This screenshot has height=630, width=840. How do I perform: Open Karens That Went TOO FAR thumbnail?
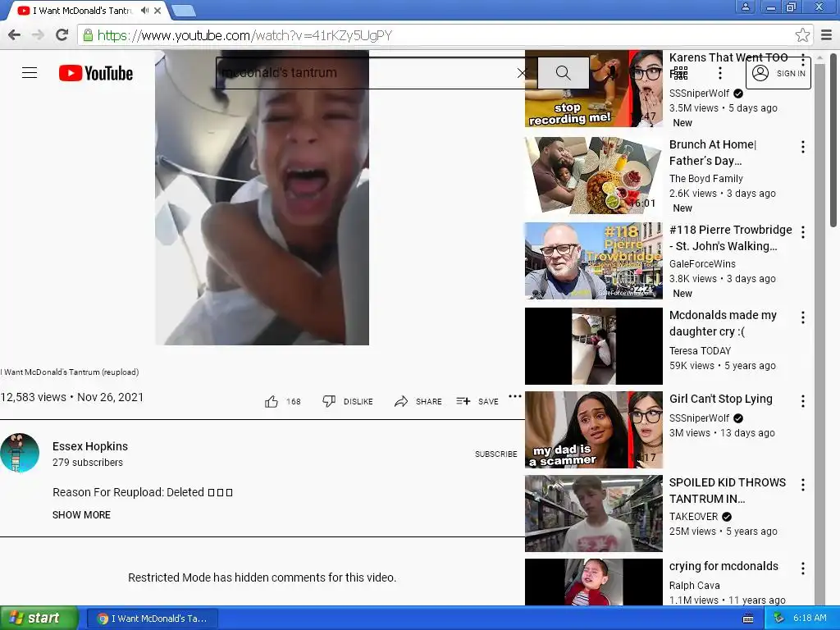pos(594,89)
